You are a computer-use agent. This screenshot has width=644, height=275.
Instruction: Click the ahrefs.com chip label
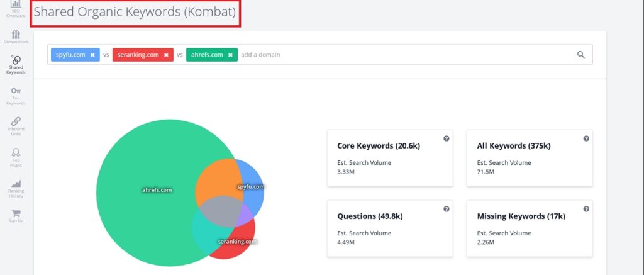pos(207,55)
